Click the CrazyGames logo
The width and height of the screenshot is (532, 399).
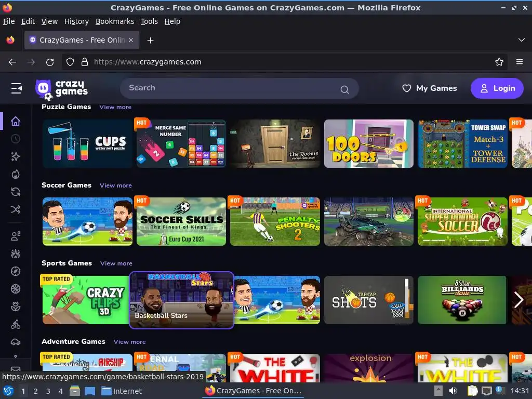tap(61, 89)
